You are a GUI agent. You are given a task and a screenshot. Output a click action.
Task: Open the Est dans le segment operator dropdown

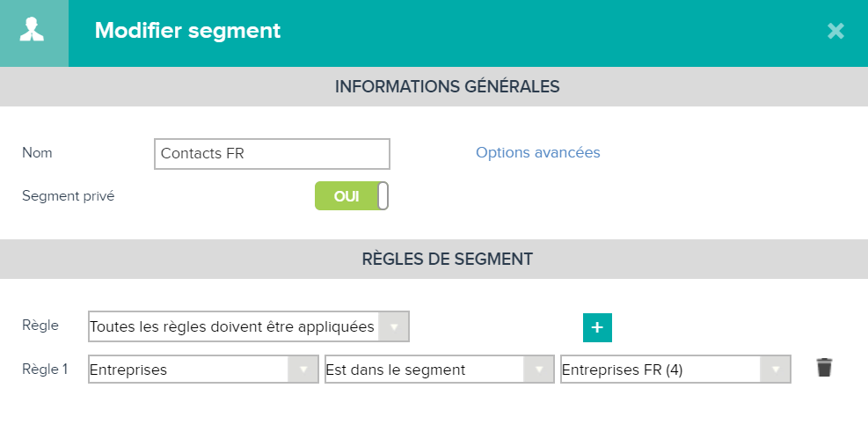pos(440,370)
